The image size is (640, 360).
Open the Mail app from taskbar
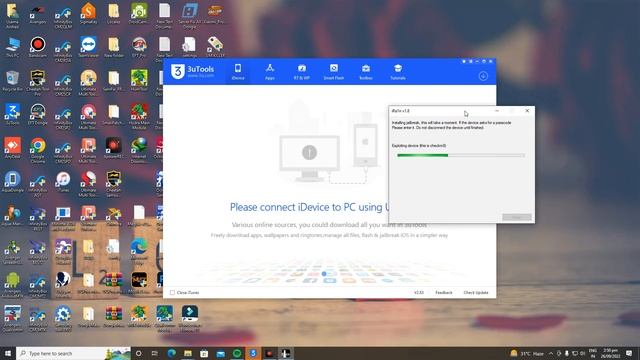220,353
